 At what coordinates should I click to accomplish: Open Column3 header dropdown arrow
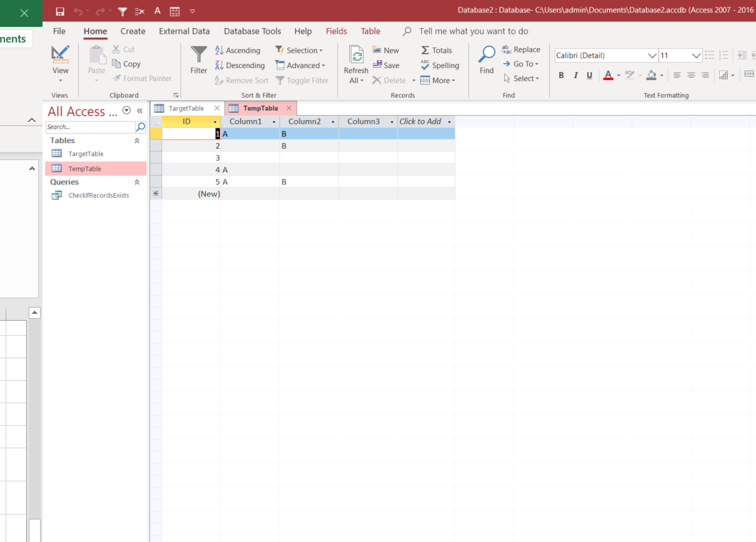tap(392, 122)
